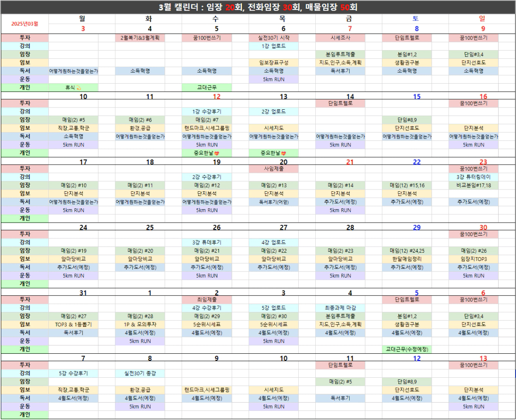This screenshot has width=516, height=420.
Task: Click the 시세조사 cell on Friday
Action: pos(340,38)
